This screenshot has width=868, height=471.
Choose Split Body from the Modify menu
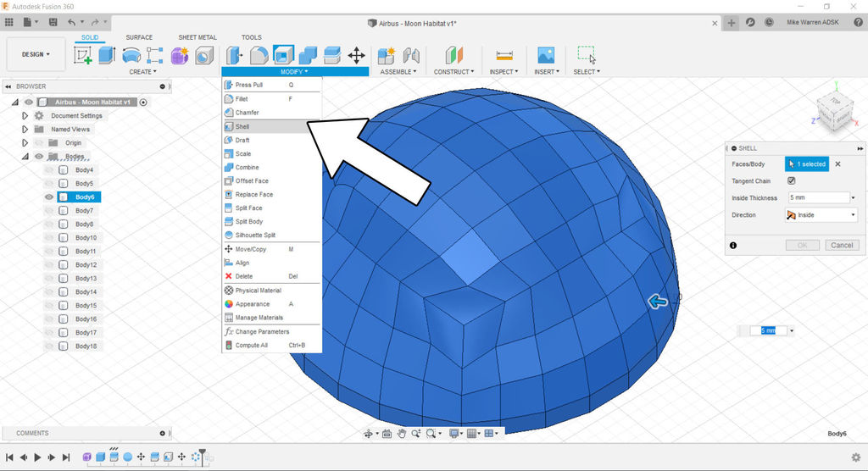coord(271,221)
